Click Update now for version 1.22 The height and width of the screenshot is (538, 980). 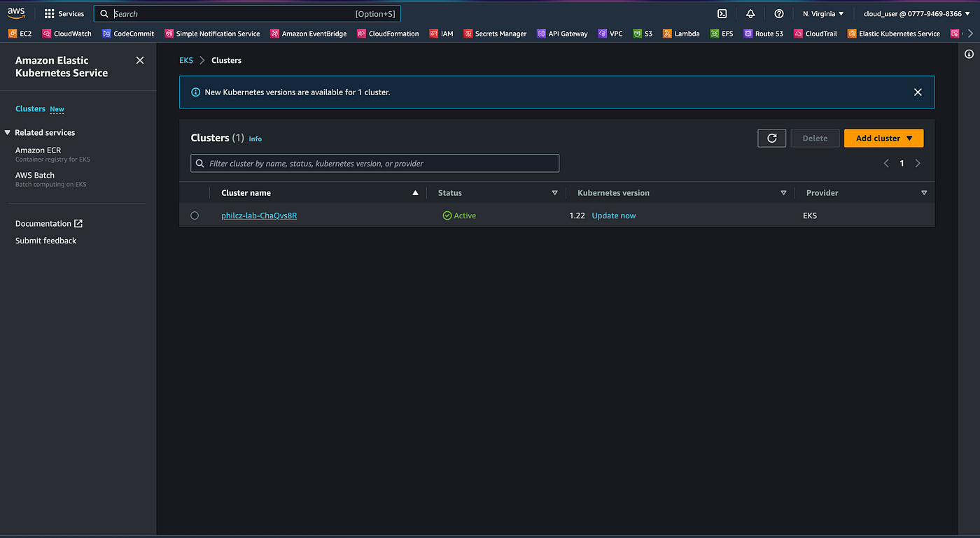(x=614, y=215)
